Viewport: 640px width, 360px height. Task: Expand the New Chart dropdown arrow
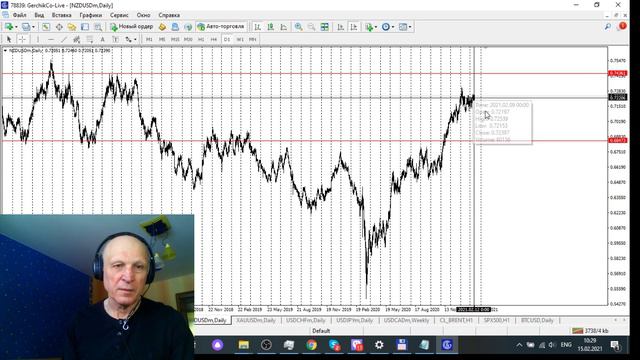[16, 27]
